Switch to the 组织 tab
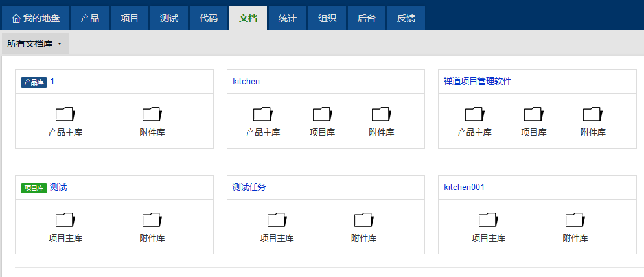This screenshot has width=644, height=277. click(327, 19)
